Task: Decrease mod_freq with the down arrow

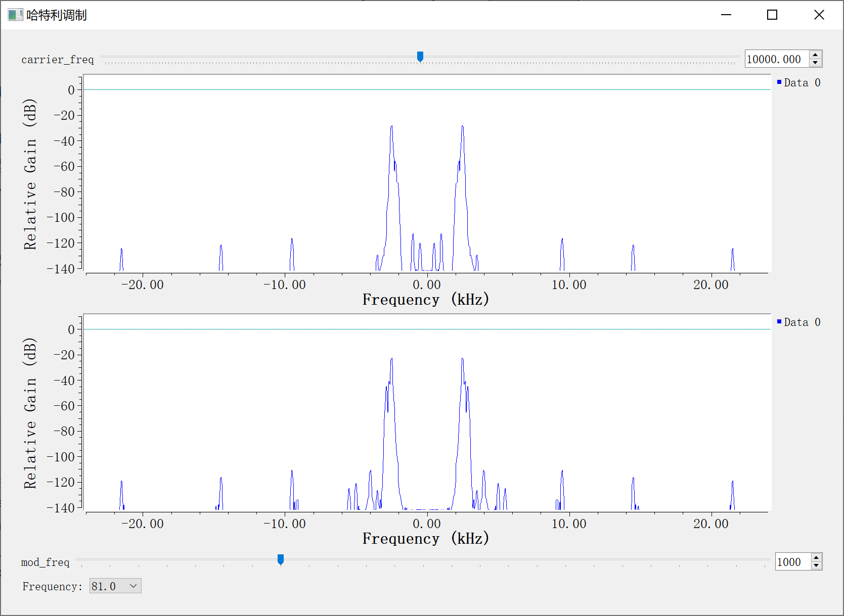Action: 816,565
